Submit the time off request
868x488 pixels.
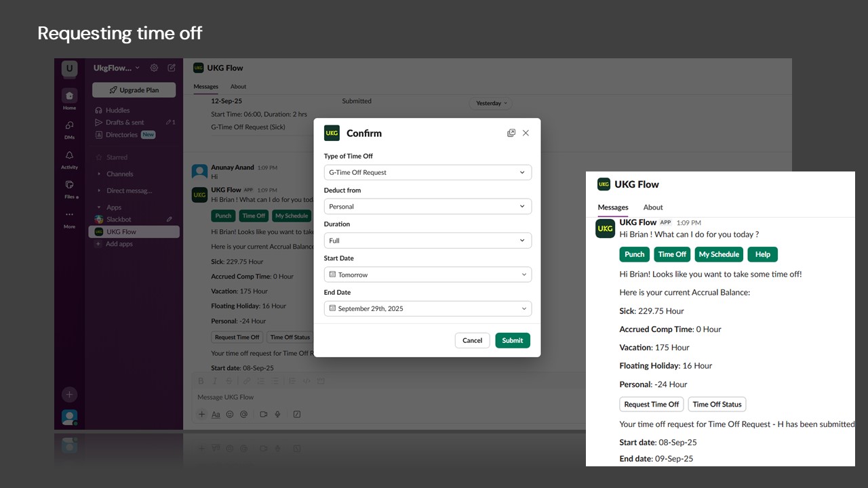tap(512, 340)
